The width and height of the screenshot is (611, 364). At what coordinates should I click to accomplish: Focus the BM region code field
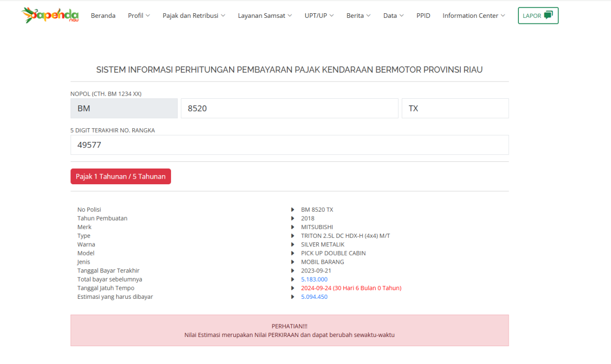point(124,108)
